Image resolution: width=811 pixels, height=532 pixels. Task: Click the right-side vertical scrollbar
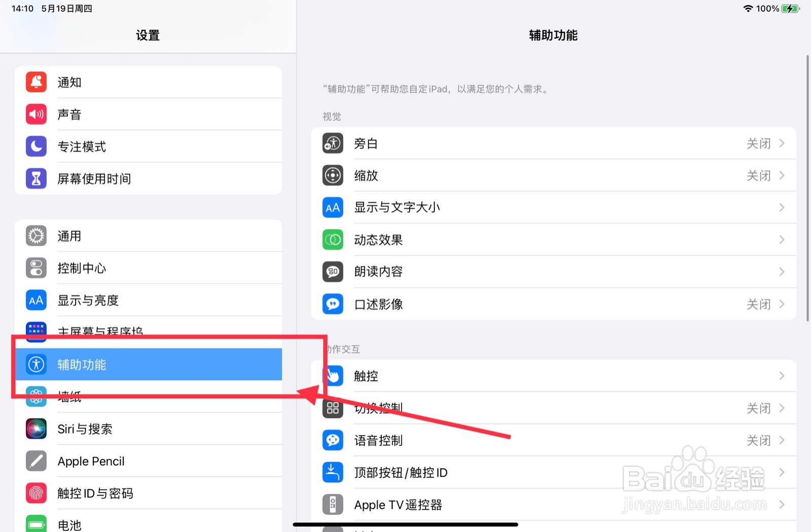pos(808,188)
